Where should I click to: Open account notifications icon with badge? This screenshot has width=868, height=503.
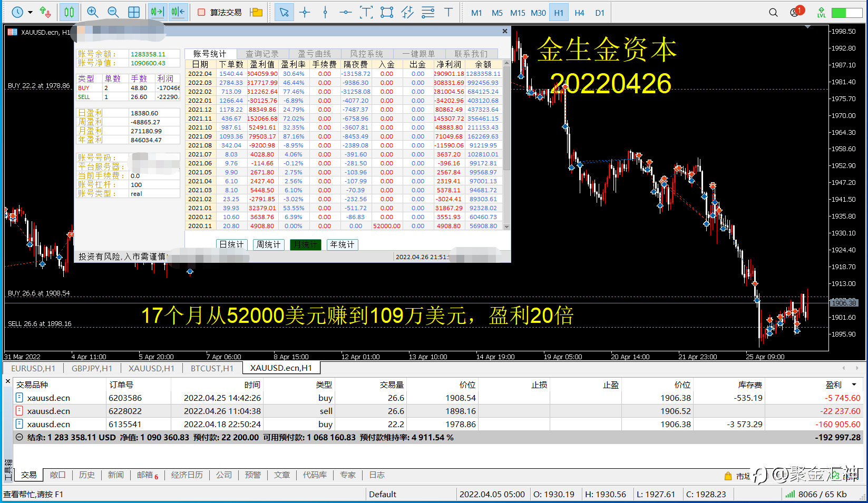pos(796,12)
